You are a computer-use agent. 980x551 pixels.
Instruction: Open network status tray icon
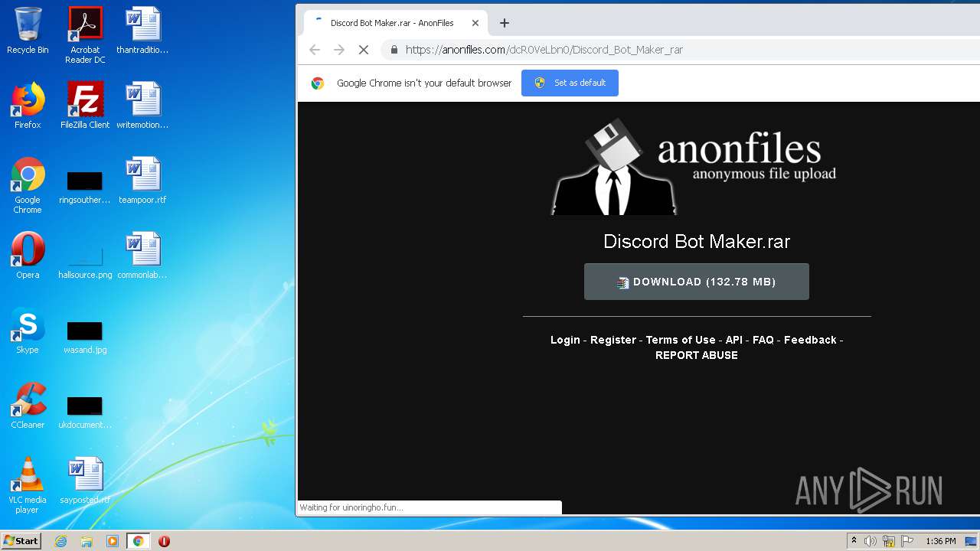pyautogui.click(x=889, y=541)
